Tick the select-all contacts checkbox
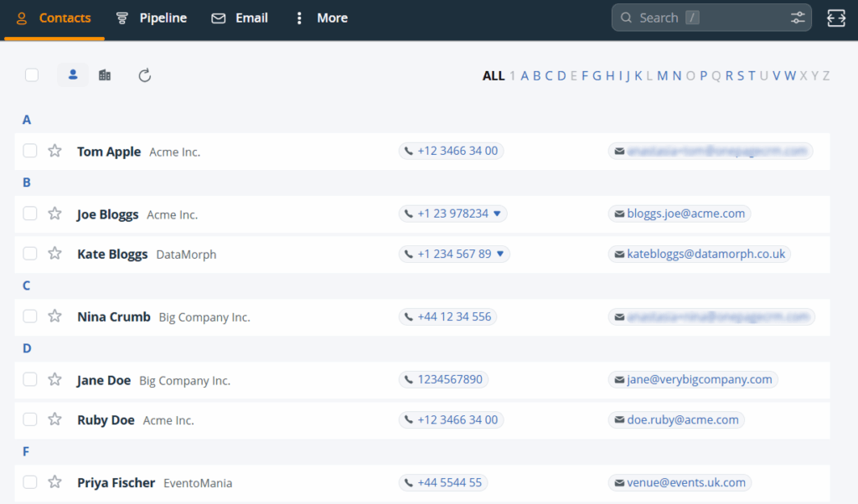Screen dimensions: 858x504 [x=32, y=75]
